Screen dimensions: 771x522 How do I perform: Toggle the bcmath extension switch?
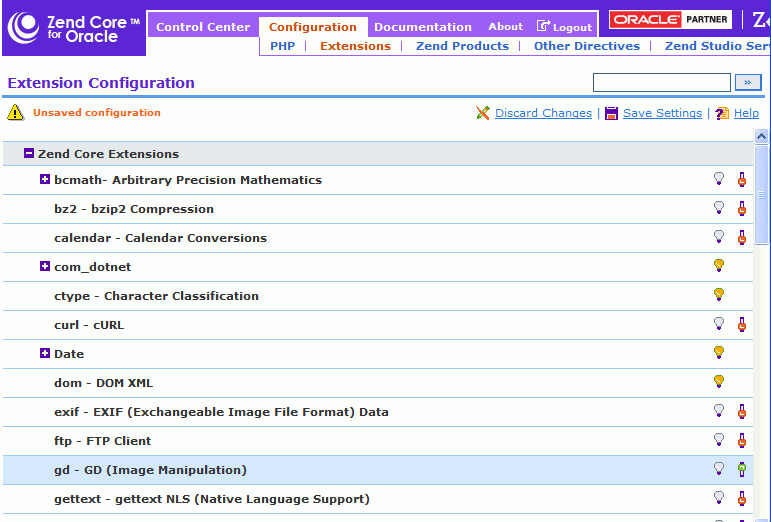[742, 179]
